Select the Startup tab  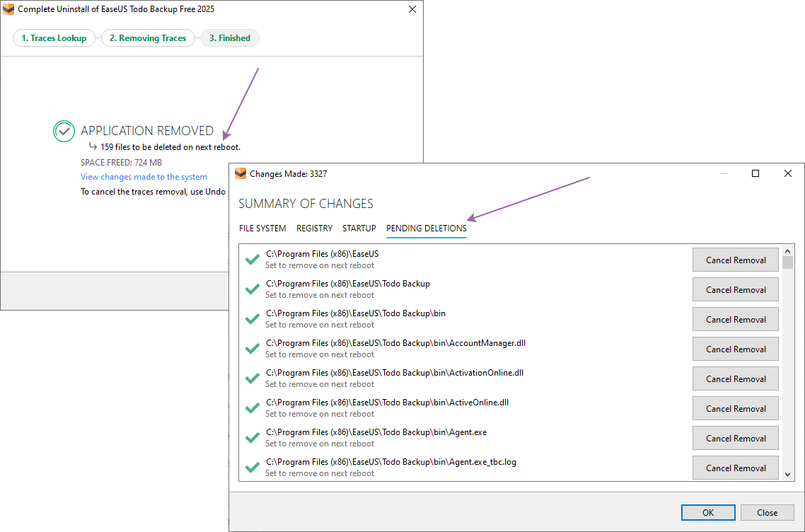coord(359,229)
